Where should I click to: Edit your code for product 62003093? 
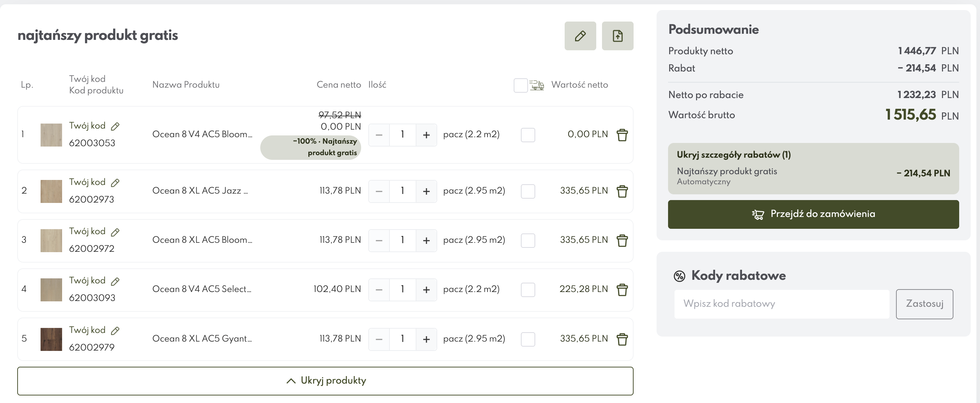click(115, 281)
